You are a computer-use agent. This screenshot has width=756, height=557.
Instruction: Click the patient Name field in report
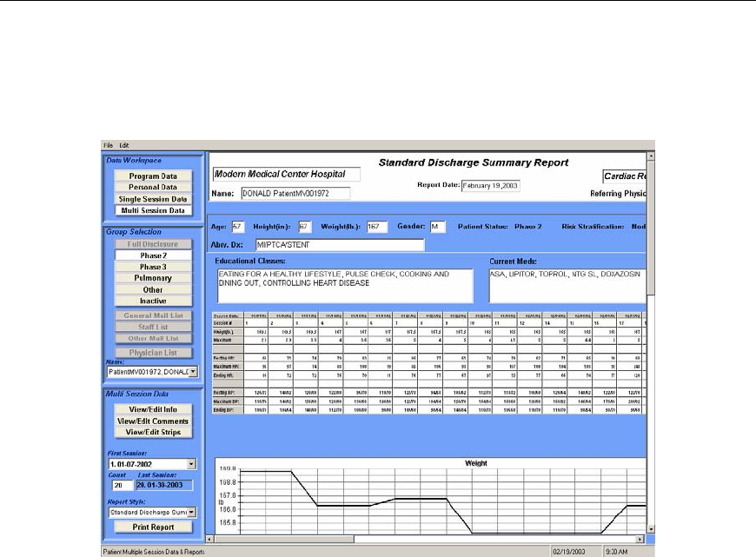coord(295,194)
